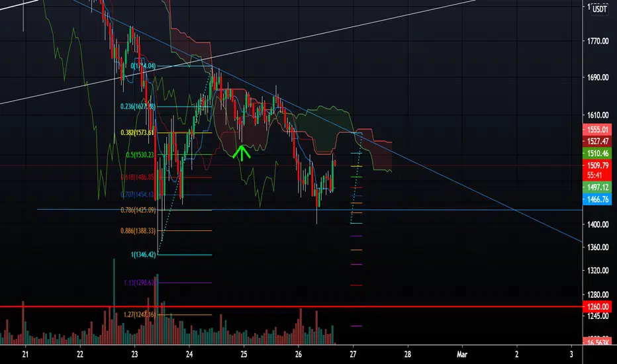This screenshot has width=617, height=364.
Task: Open the USDT currency selector
Action: (600, 9)
